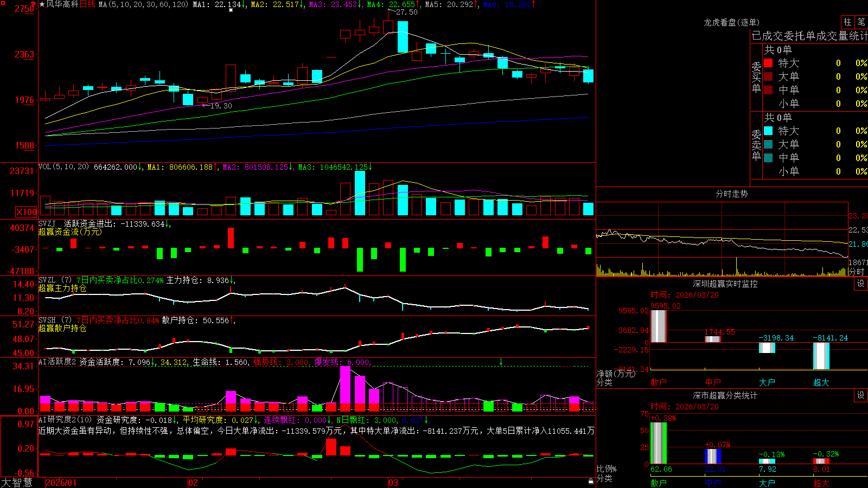This screenshot has height=488, width=868.
Task: Click MA(5,10,20,30,60,120) indicator parameters
Action: [143, 4]
